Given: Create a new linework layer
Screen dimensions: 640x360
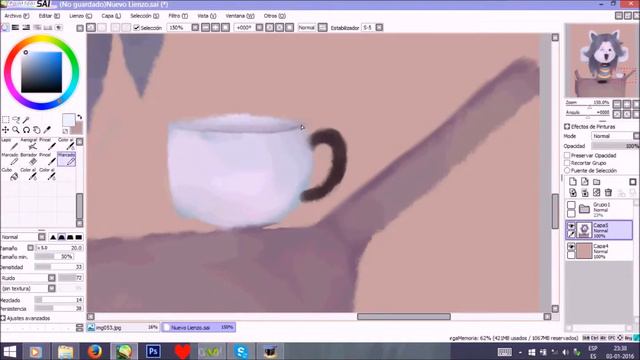Looking at the screenshot, I should pos(585,182).
